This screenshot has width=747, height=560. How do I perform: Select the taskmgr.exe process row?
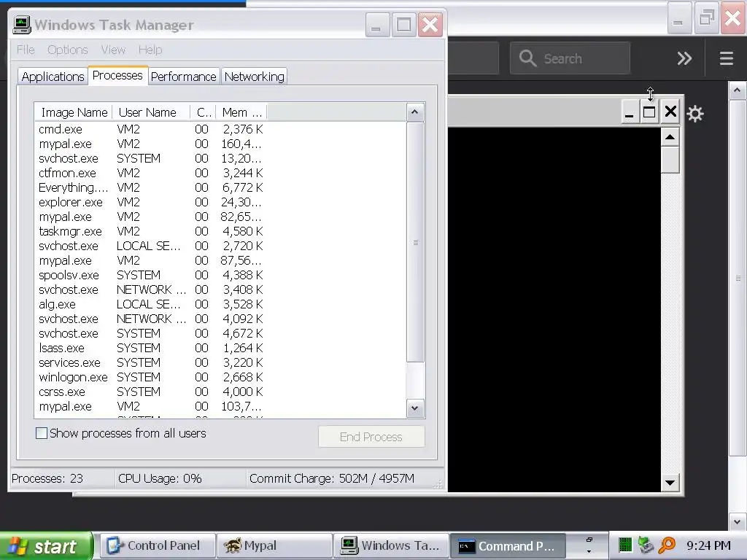151,231
